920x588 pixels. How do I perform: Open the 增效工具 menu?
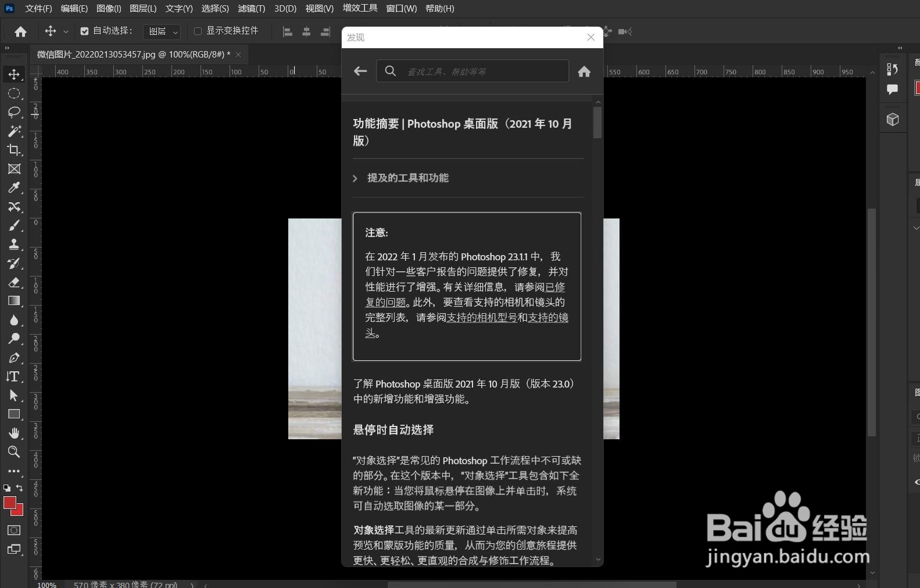coord(360,8)
